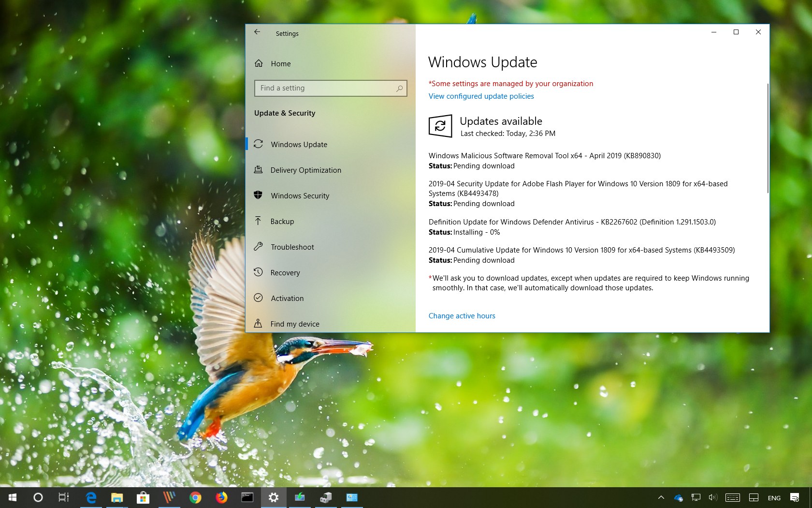Viewport: 812px width, 508px height.
Task: Minimize the Settings window
Action: pos(714,32)
